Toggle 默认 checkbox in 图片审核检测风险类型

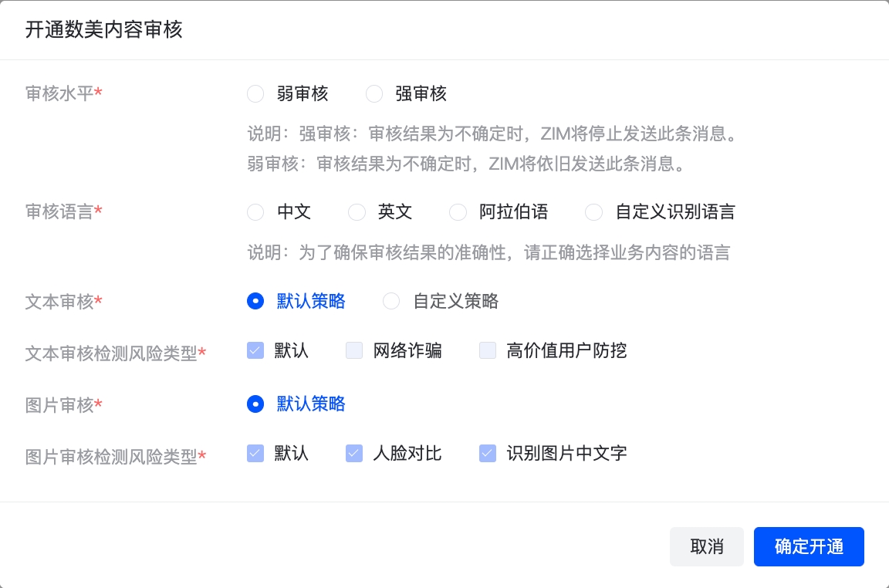pos(255,454)
